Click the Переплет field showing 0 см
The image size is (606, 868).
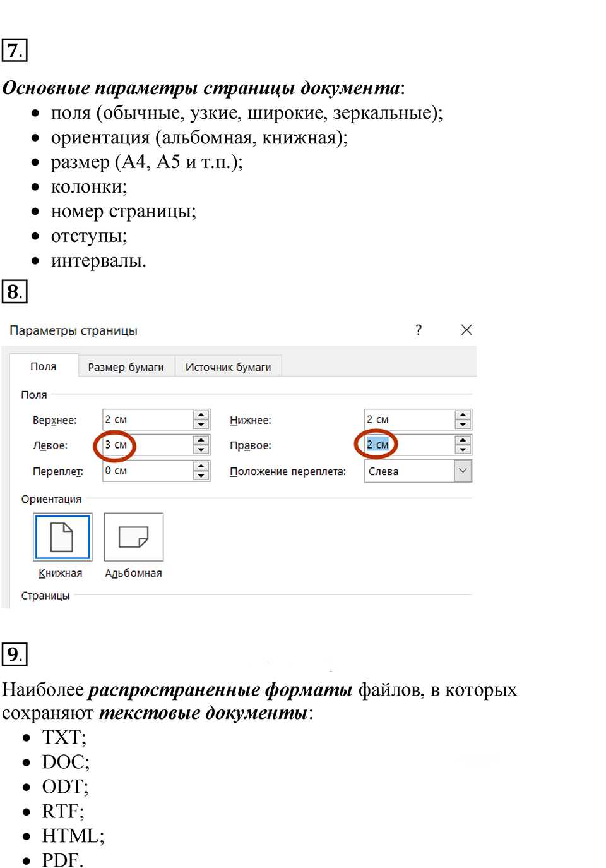click(148, 471)
